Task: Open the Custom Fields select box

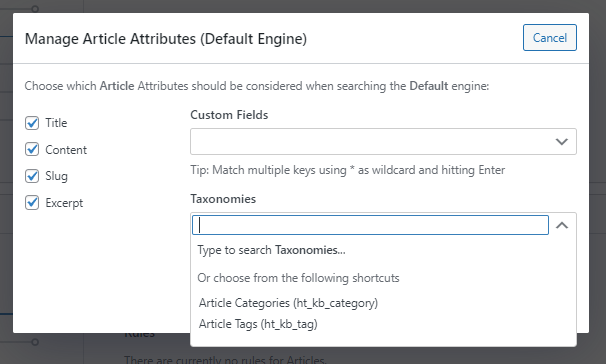Action: (x=383, y=142)
